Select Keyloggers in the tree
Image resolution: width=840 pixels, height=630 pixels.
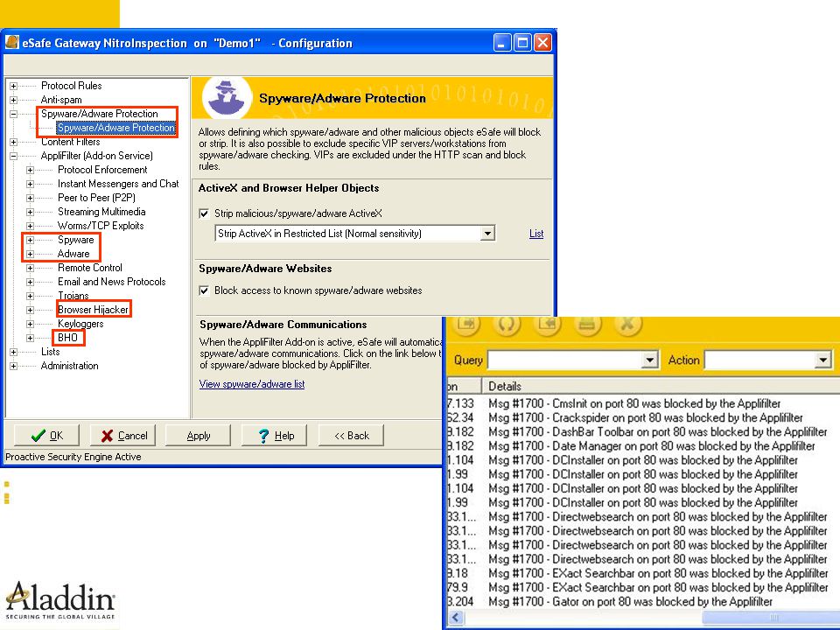(80, 324)
